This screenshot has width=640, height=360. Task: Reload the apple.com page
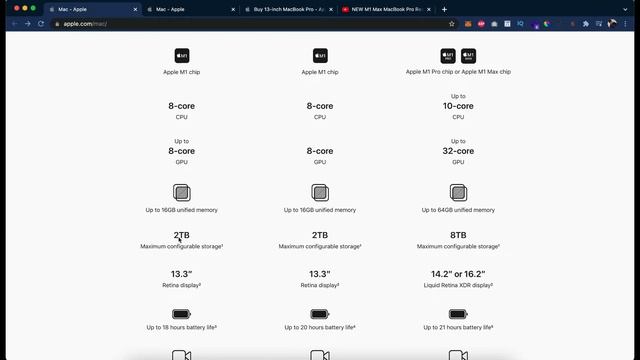[41, 24]
